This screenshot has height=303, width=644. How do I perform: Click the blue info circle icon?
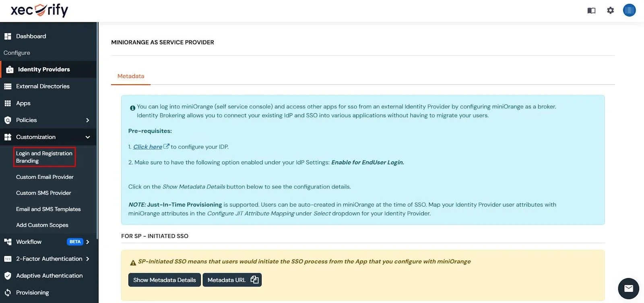[x=132, y=108]
